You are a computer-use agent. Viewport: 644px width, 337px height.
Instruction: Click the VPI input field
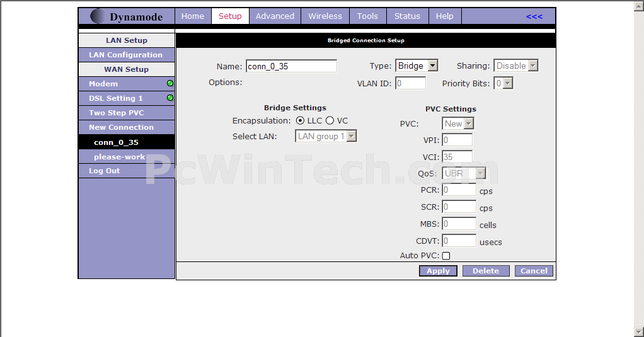(457, 140)
